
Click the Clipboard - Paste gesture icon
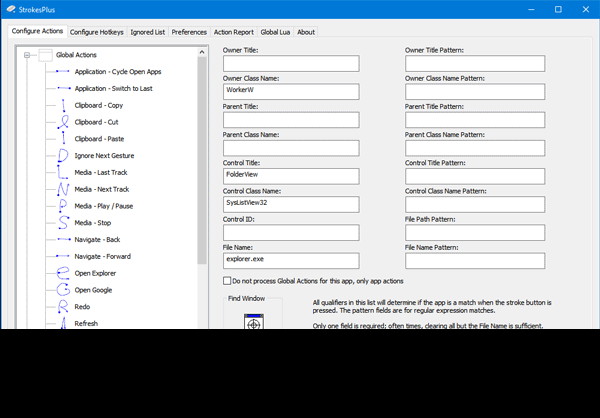click(x=63, y=139)
